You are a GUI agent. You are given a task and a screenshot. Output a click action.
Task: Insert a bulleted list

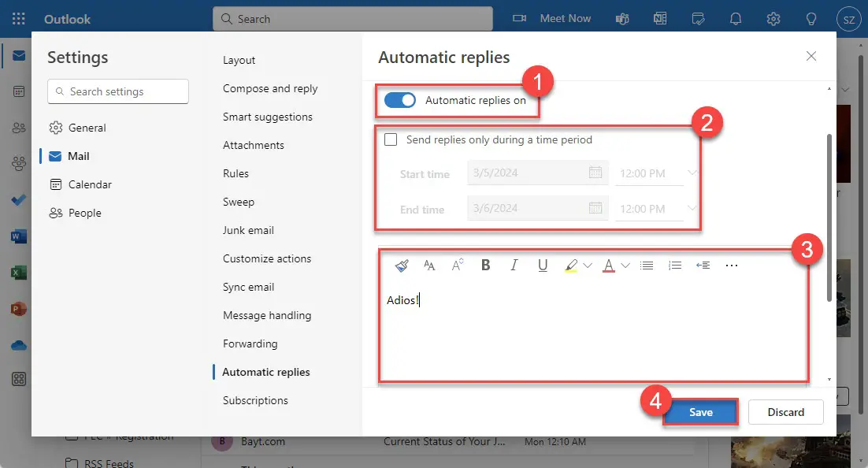click(x=647, y=265)
